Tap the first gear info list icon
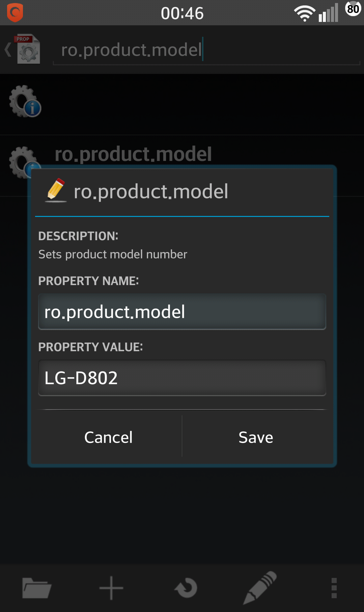Image resolution: width=364 pixels, height=612 pixels. 25,101
